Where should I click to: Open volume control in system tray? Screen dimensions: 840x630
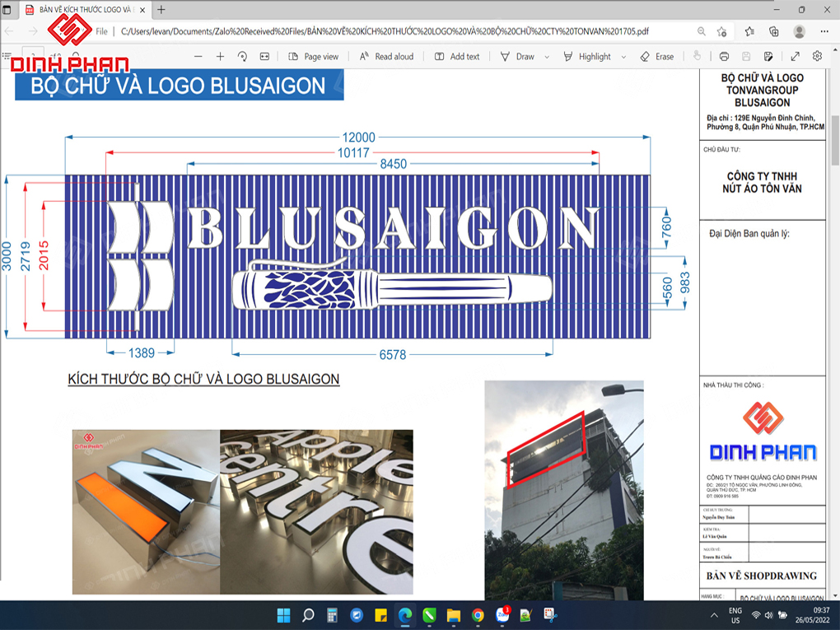pos(768,615)
